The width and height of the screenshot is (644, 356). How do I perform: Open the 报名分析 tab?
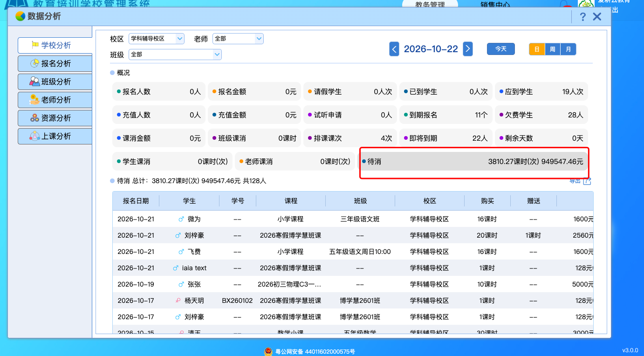55,63
